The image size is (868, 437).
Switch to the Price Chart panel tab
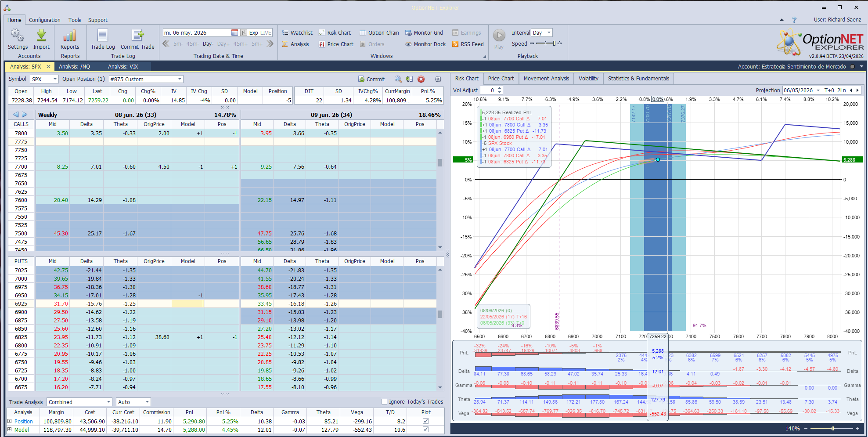[501, 79]
